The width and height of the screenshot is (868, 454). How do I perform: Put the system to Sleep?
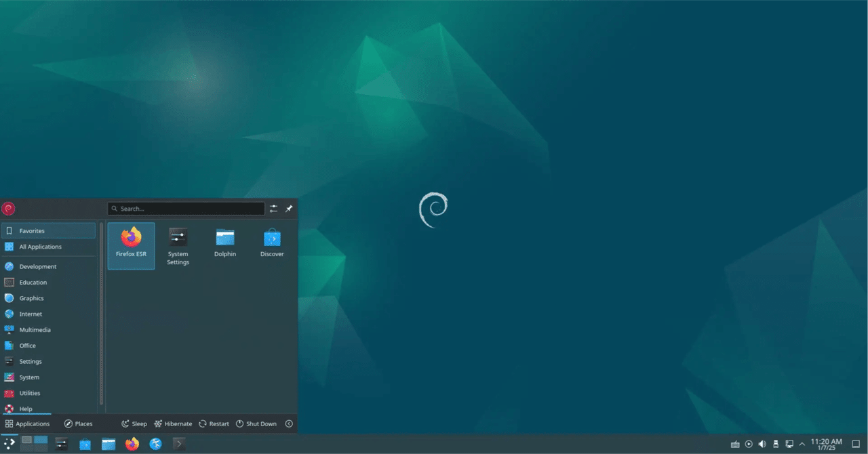point(134,424)
